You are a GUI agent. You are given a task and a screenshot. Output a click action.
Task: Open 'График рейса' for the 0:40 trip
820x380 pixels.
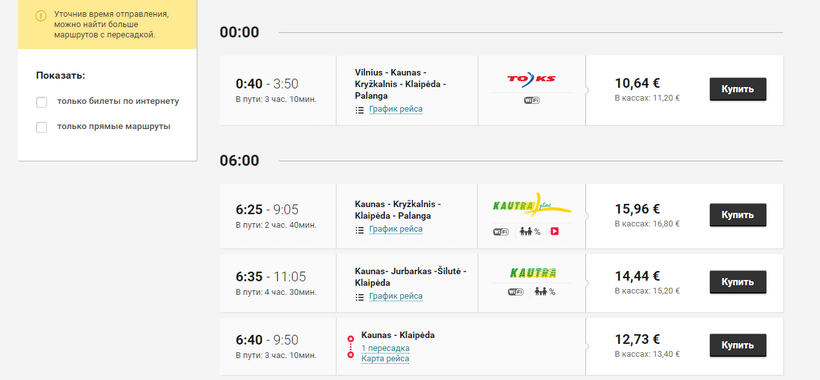click(x=396, y=109)
